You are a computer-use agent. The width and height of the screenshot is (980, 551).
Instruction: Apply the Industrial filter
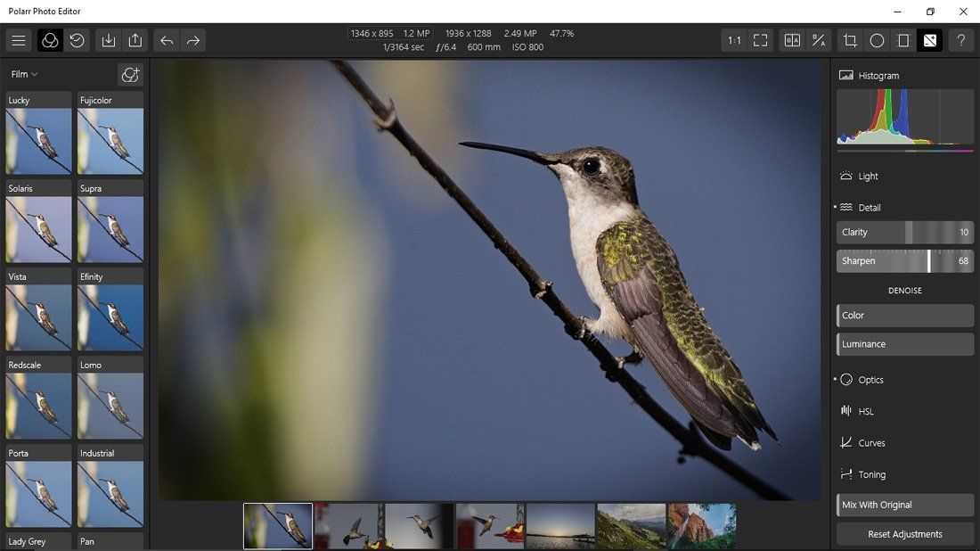click(110, 487)
